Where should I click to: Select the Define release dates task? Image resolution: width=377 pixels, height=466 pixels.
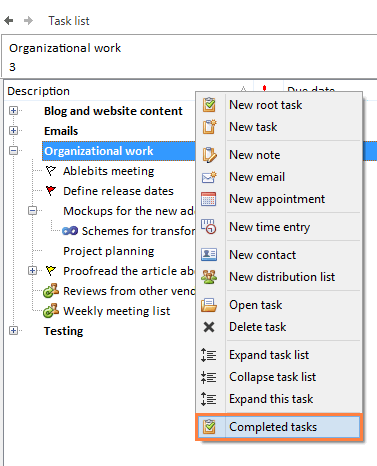118,191
